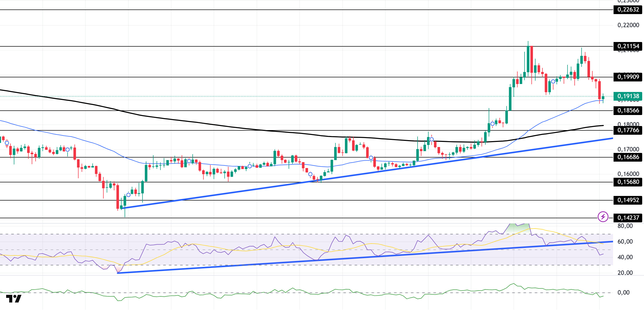Click the black long moving average line

point(256,130)
